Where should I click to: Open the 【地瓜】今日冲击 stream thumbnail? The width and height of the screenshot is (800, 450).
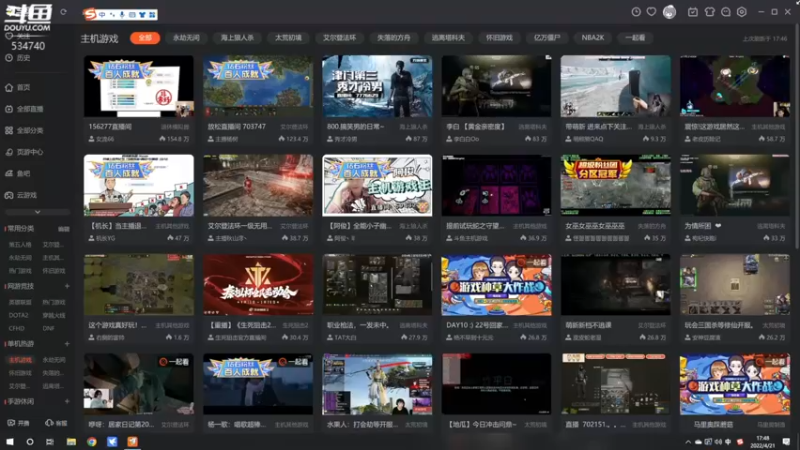[496, 384]
